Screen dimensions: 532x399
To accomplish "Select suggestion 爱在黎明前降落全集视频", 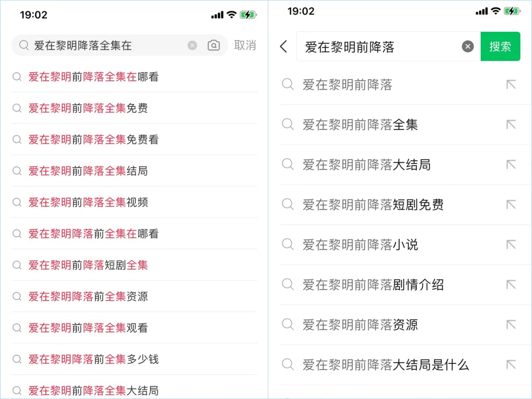I will click(x=88, y=202).
